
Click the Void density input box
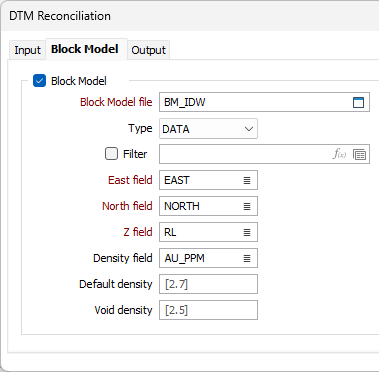208,310
